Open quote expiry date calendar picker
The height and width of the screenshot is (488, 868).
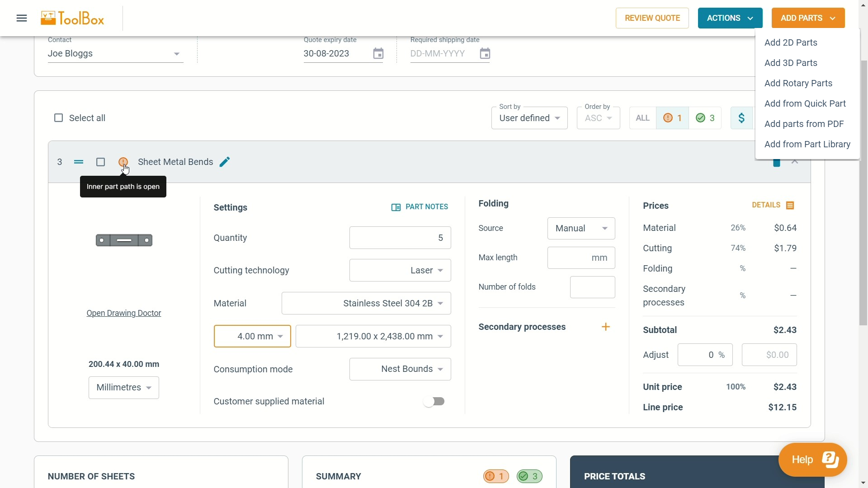point(378,54)
